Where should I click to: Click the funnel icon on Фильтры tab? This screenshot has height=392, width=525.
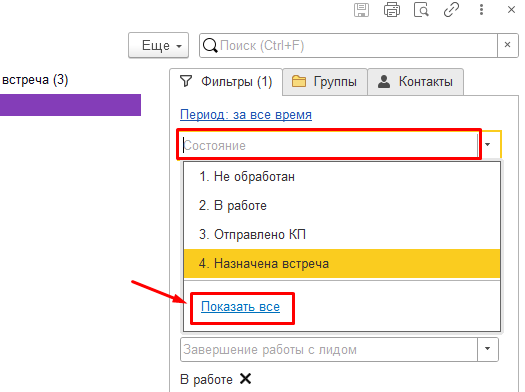(x=186, y=81)
